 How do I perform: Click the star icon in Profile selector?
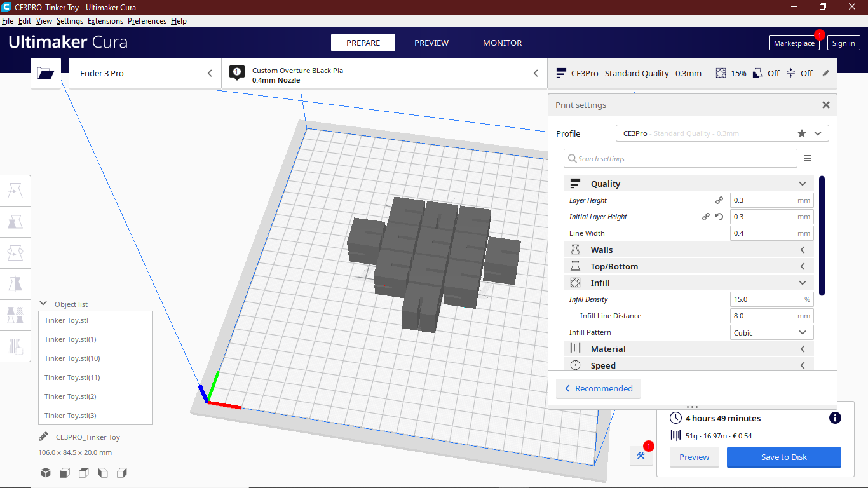[x=802, y=133]
